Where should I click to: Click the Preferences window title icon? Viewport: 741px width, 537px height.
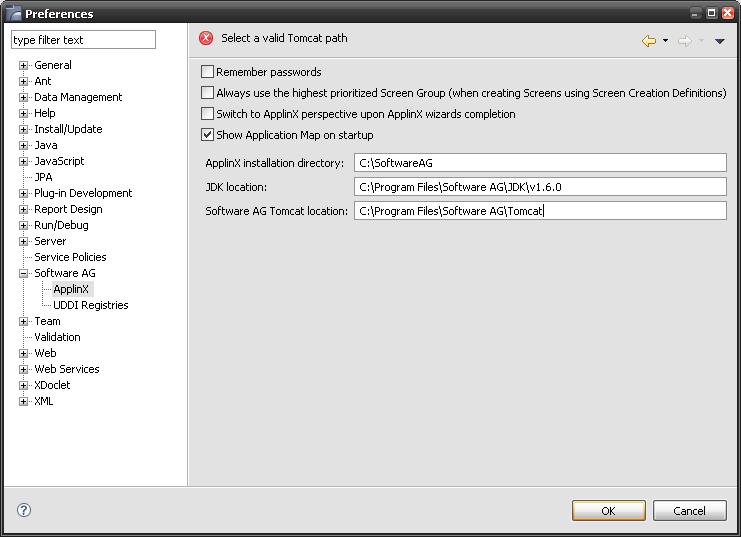point(13,13)
